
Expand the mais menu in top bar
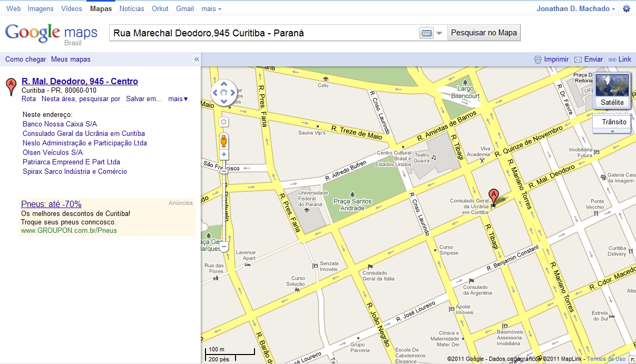211,9
